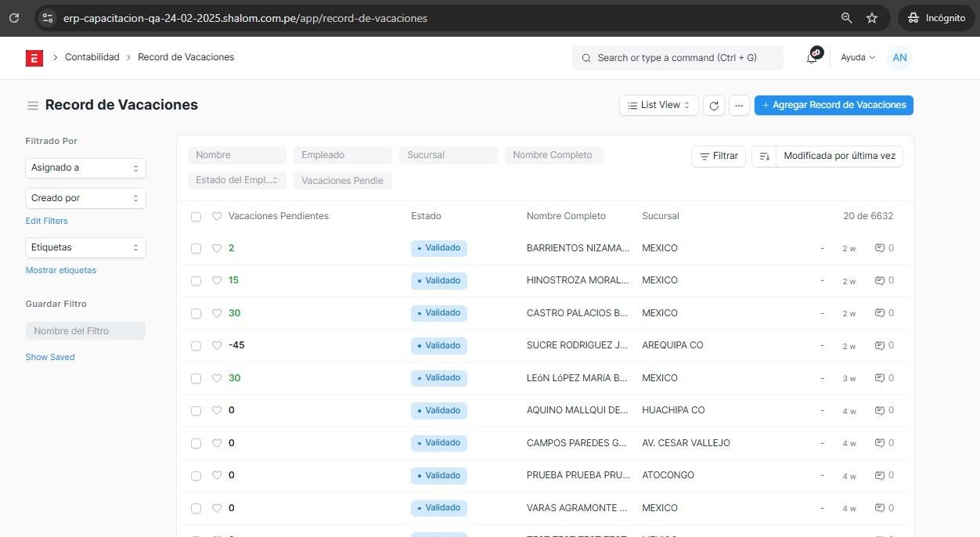Check the select-all header checkbox
Screen dimensions: 980x537
[196, 217]
